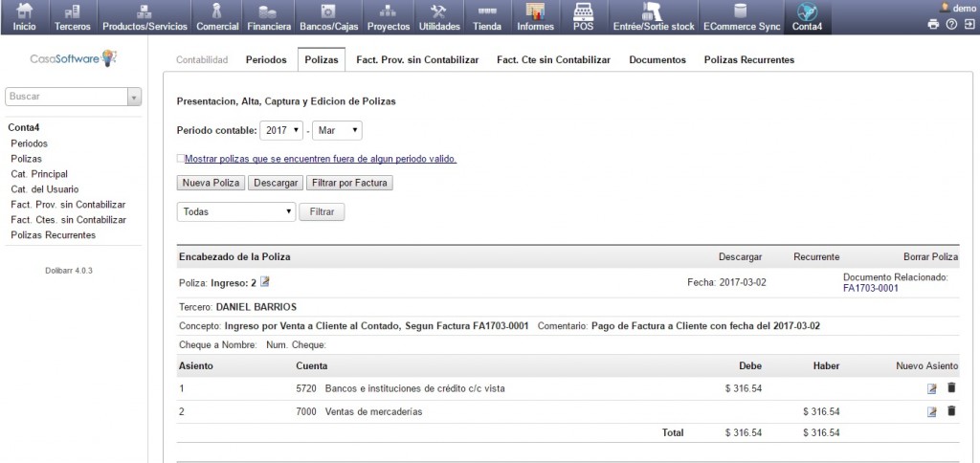
Task: Switch to Fact. Cte sin Contabilizar tab
Action: pos(554,60)
